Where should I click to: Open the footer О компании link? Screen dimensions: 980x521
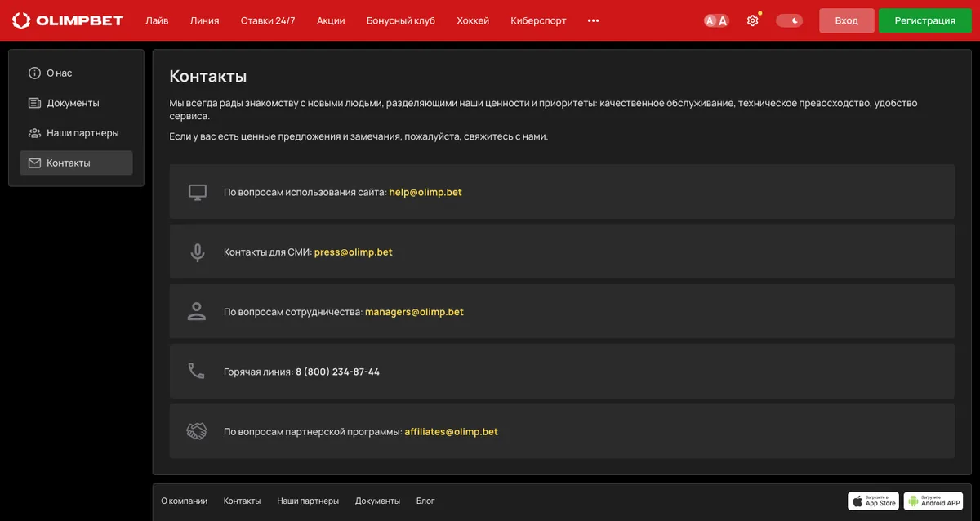click(x=184, y=501)
